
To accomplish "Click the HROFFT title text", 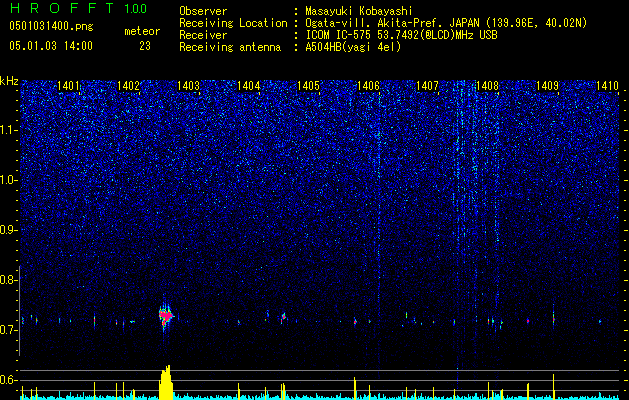I will [x=62, y=8].
